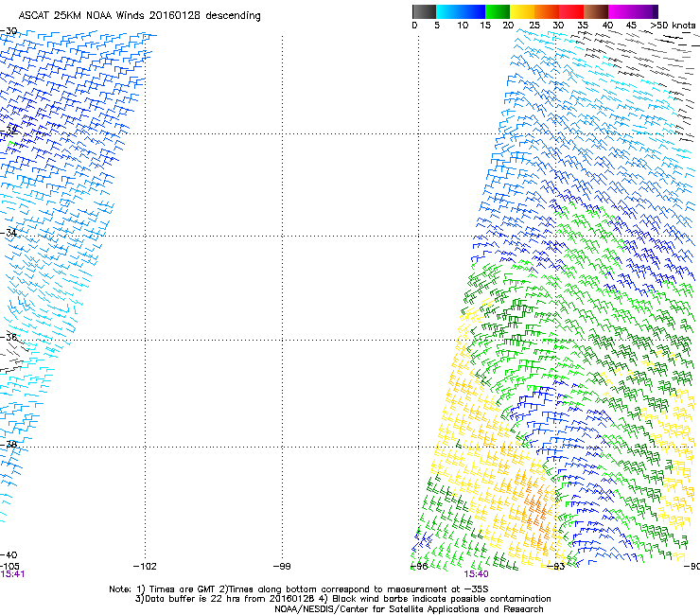Click the '-93' longitude axis label
Viewport: 700px width, 615px height.
(556, 567)
